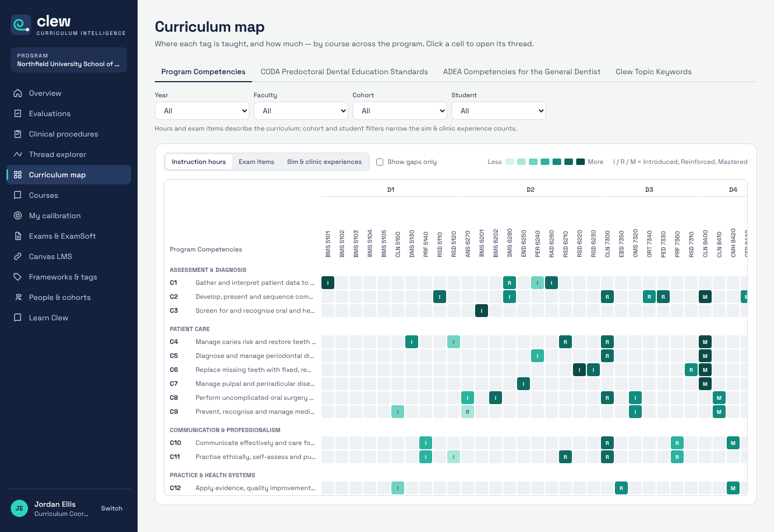The height and width of the screenshot is (532, 774).
Task: Click the 'Perform uncomplicated oral surgery' row label
Action: [255, 398]
